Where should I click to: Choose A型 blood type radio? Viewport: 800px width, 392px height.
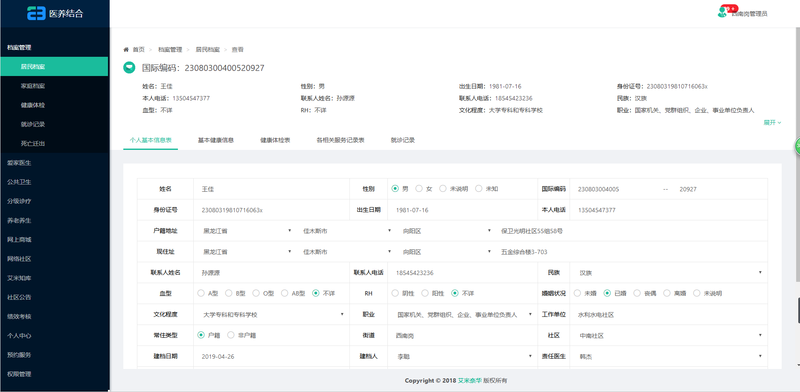(201, 293)
